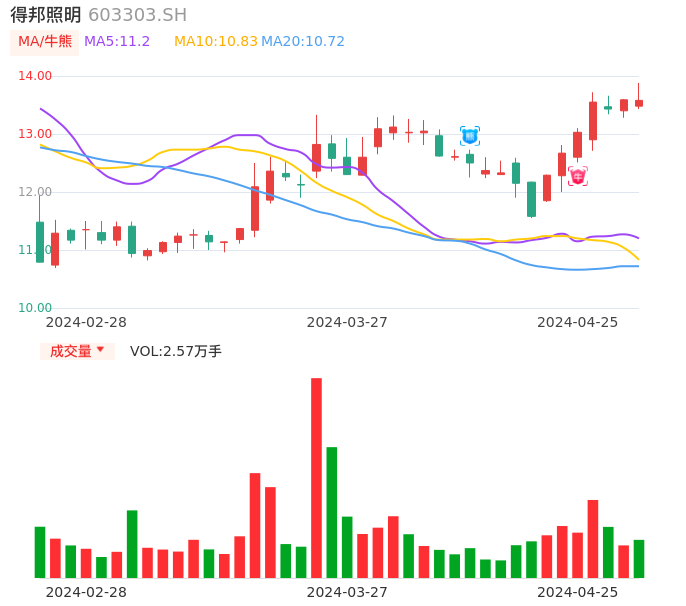Click the 14.00 price axis label
This screenshot has width=686, height=606.
point(36,76)
